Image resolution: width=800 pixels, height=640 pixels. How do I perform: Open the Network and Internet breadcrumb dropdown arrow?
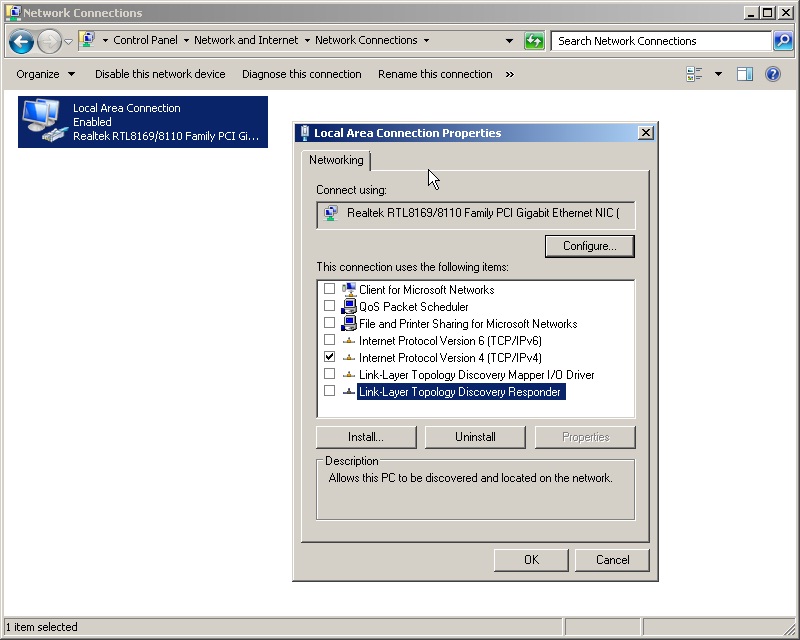coord(186,40)
